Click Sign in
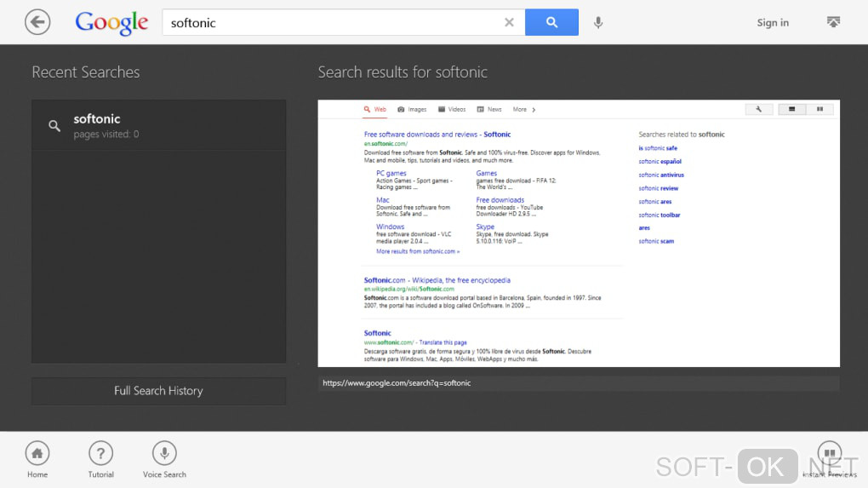Screen dimensions: 868x488 click(773, 23)
